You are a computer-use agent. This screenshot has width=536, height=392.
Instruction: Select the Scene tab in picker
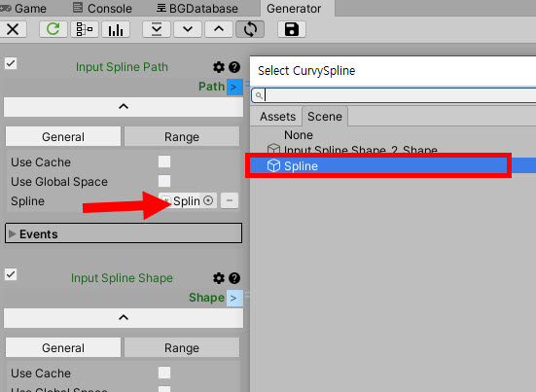(325, 117)
